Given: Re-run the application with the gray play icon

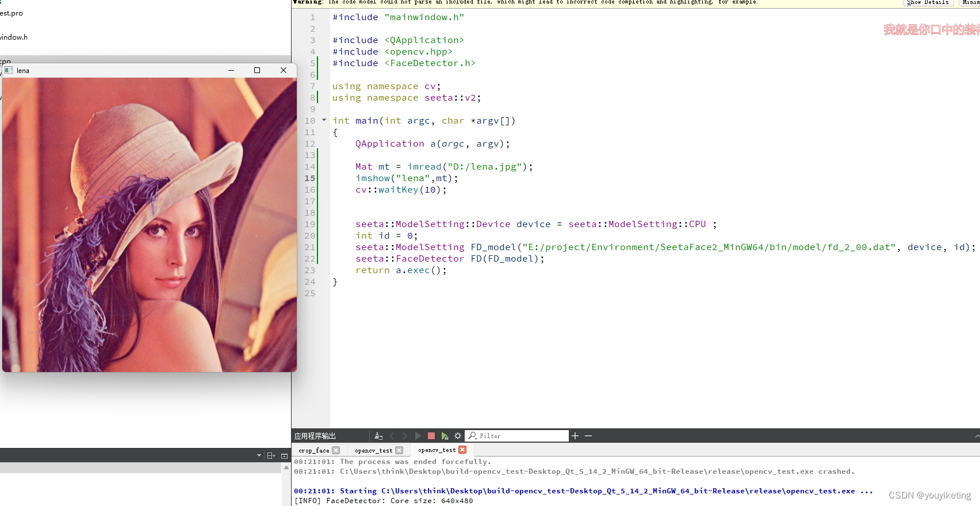Looking at the screenshot, I should point(418,436).
